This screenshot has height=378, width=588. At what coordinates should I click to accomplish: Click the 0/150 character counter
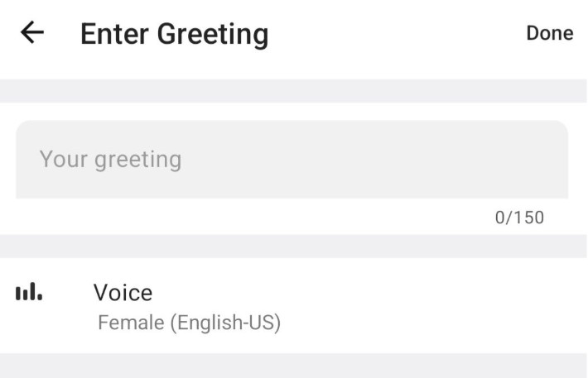click(x=519, y=218)
